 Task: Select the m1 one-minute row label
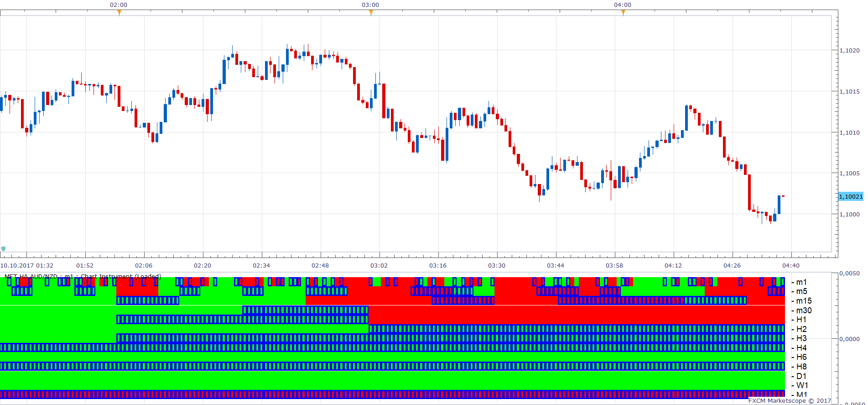[801, 282]
